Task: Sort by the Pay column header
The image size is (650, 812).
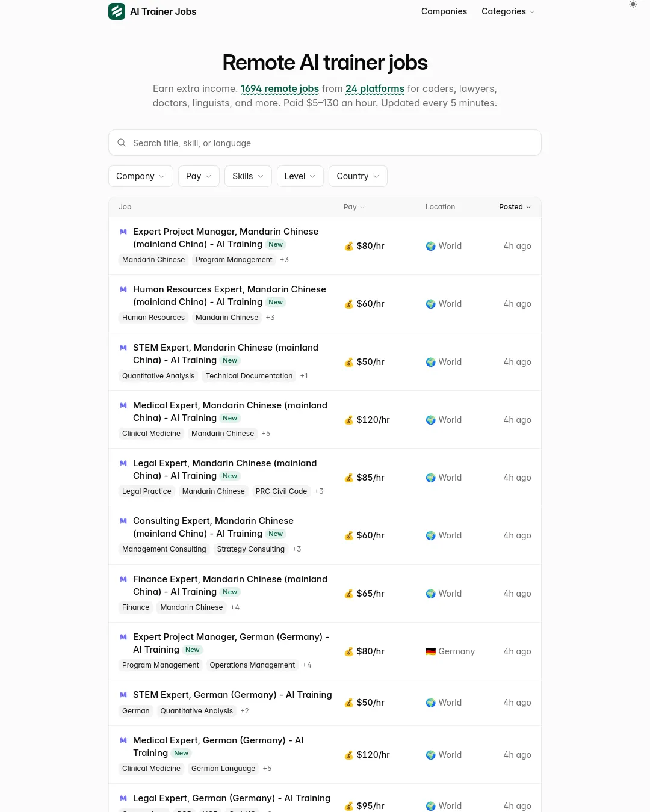Action: click(354, 207)
